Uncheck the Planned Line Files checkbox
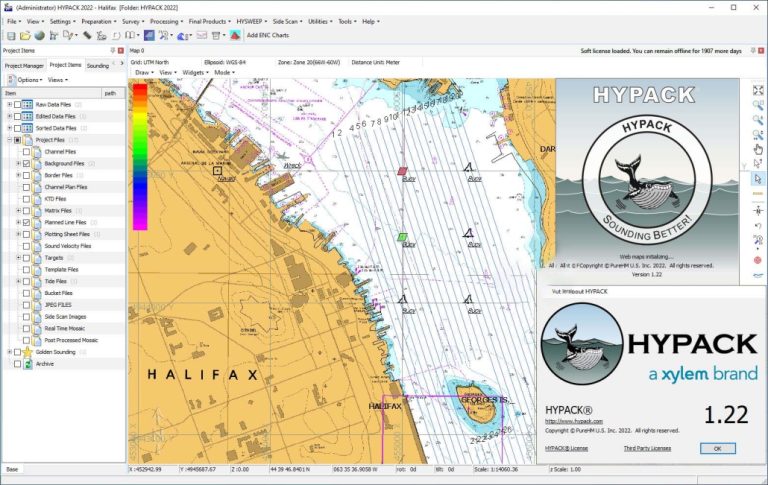 click(x=26, y=222)
